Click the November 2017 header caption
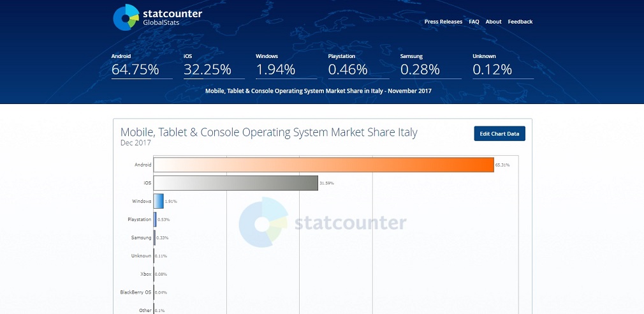 point(318,91)
